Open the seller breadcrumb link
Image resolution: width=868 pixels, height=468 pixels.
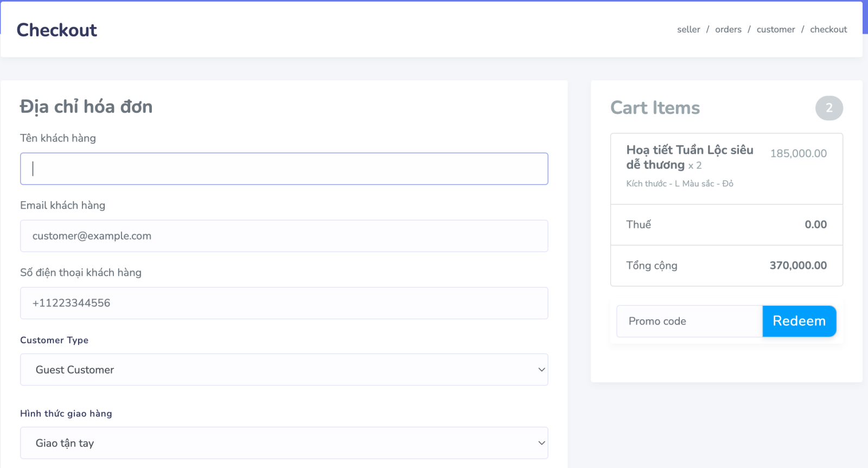[x=688, y=29]
